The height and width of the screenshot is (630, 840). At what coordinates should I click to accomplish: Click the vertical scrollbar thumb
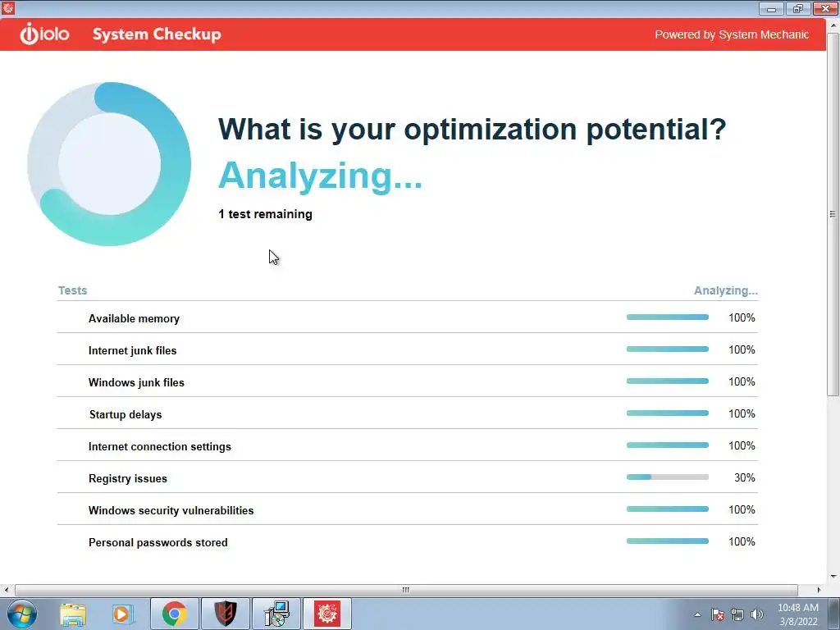click(833, 214)
